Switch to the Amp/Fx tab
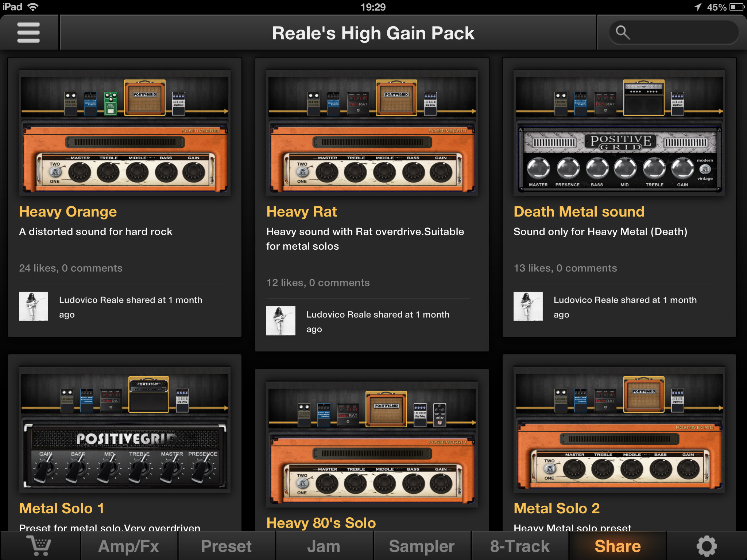This screenshot has width=747, height=560. coord(129,546)
